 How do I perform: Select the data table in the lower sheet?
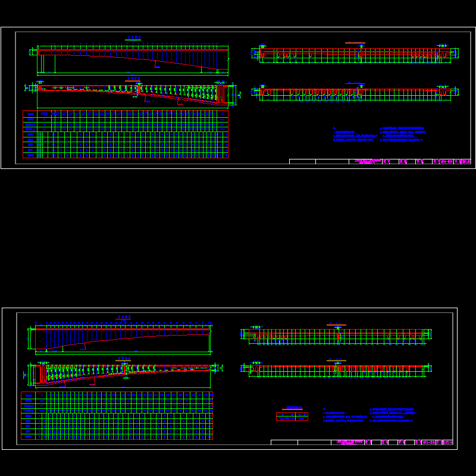(x=117, y=415)
